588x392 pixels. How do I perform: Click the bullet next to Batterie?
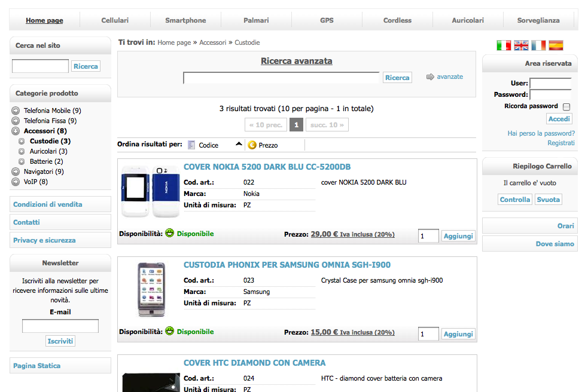pyautogui.click(x=22, y=161)
